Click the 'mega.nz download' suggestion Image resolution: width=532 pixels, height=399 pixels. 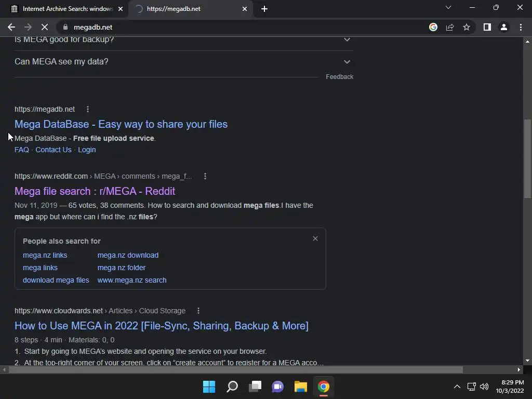tap(128, 255)
